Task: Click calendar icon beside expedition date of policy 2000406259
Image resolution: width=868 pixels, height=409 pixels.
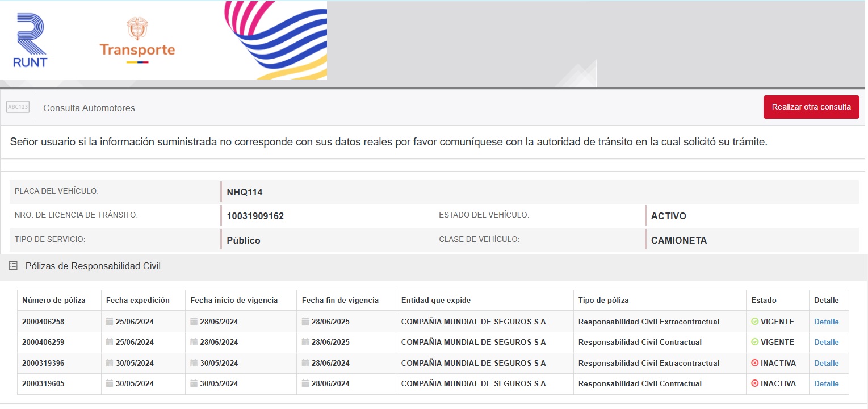Action: pos(110,342)
